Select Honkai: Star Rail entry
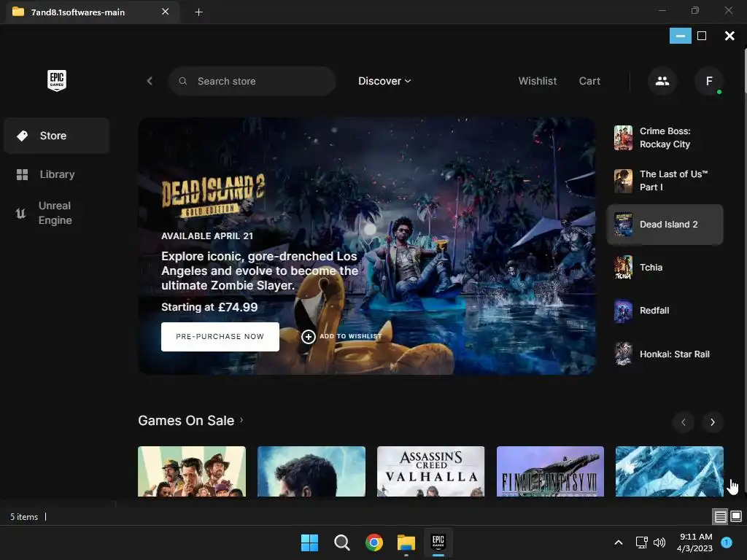The image size is (747, 560). coord(665,354)
